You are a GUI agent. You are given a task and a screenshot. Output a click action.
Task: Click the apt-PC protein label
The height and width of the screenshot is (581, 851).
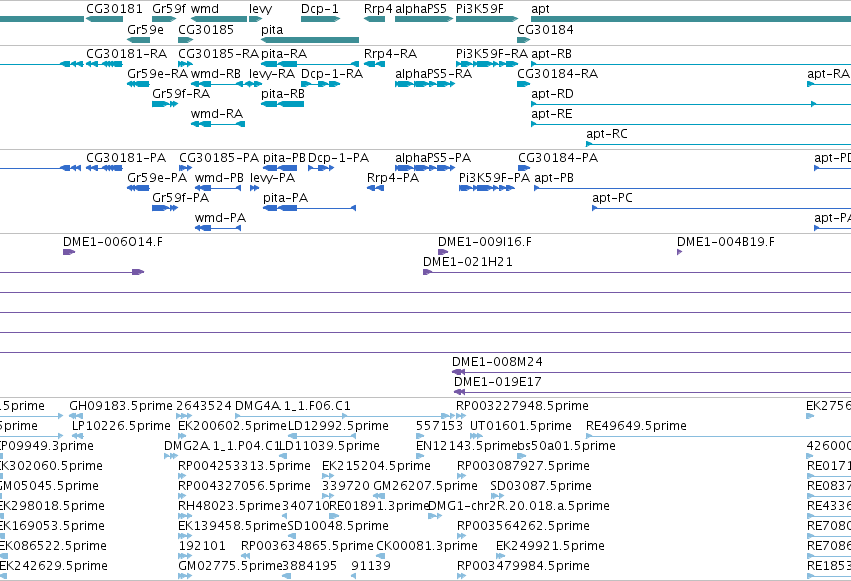[x=612, y=198]
